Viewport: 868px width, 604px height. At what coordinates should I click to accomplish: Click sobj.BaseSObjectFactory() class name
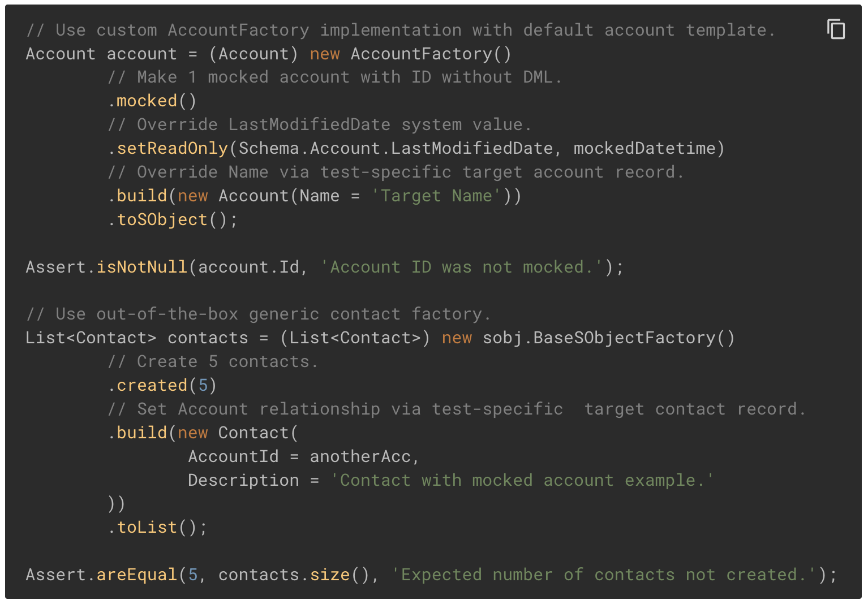[x=608, y=338]
